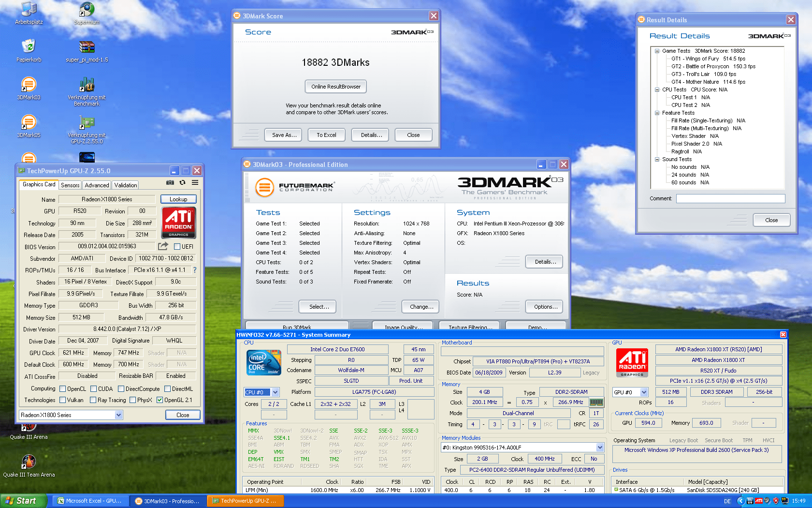
Task: Click the ATI Radeon logo in HWiNFO
Action: coord(632,363)
